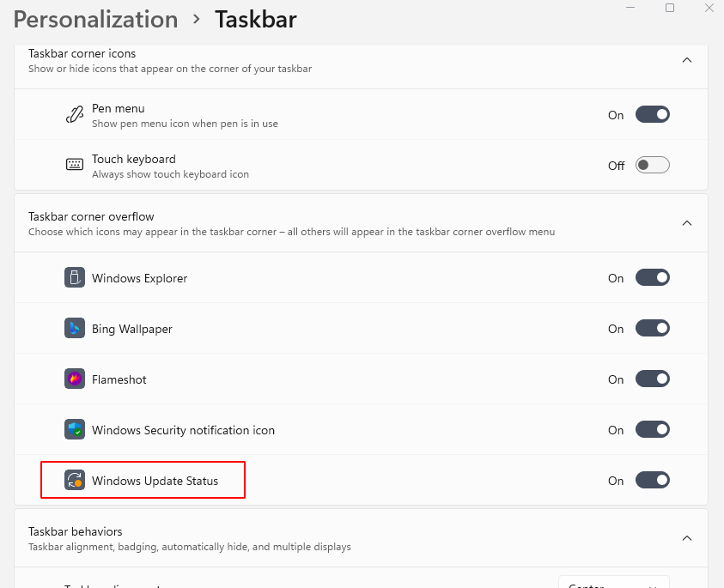Click the Windows Update Status icon
Screen dimensions: 724x588
[75, 480]
